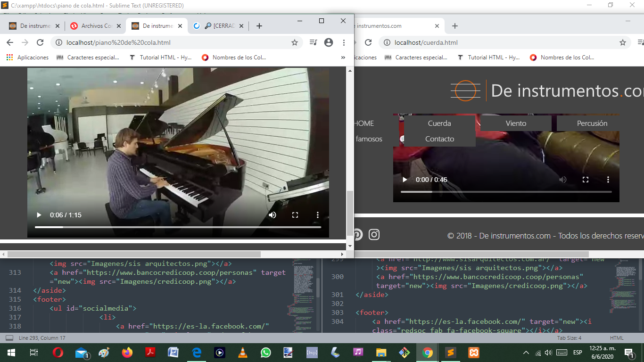Open Nombres de los Col... bookmark in back window
Image resolution: width=644 pixels, height=362 pixels.
click(562, 58)
